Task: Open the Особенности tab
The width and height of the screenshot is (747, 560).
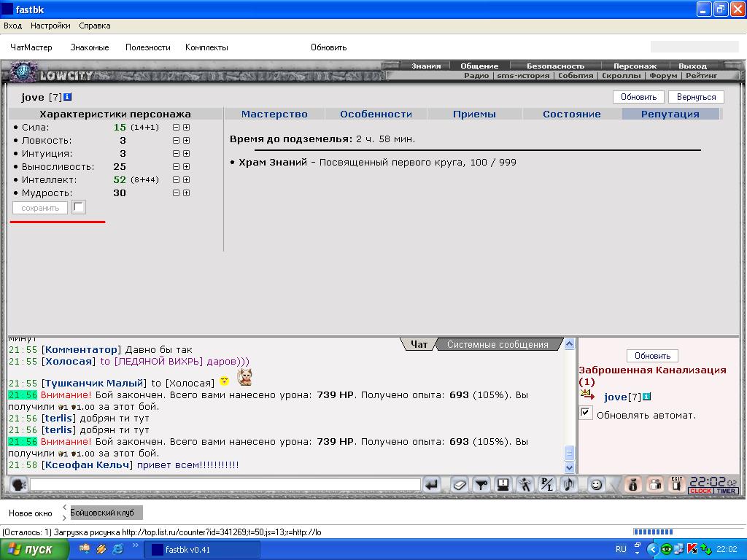Action: (x=376, y=114)
